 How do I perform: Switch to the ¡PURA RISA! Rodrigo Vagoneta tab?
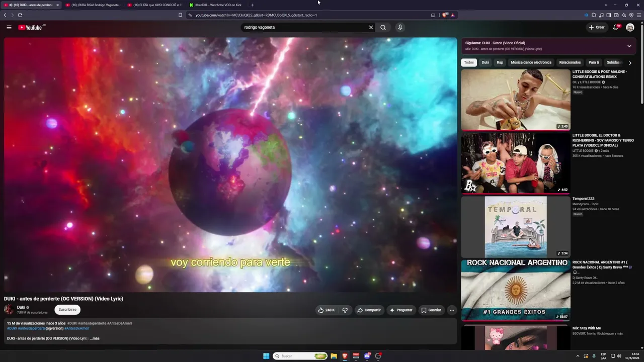[x=93, y=5]
